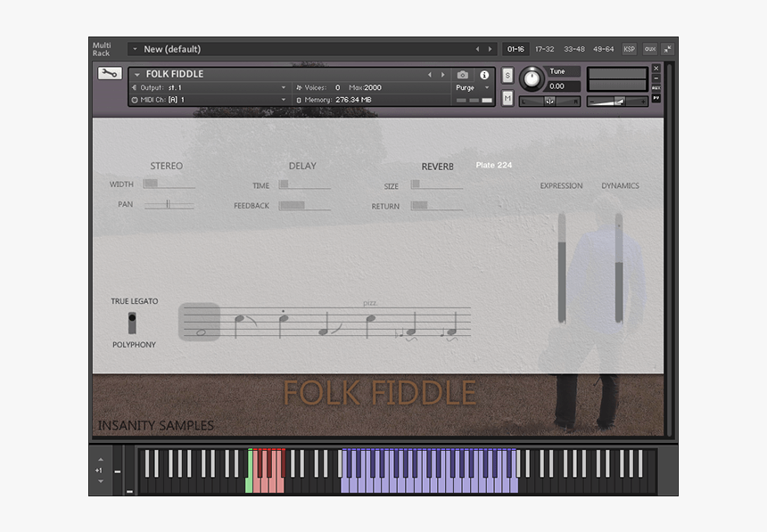Switch to the 49-64 page
This screenshot has height=532, width=767.
(x=603, y=49)
